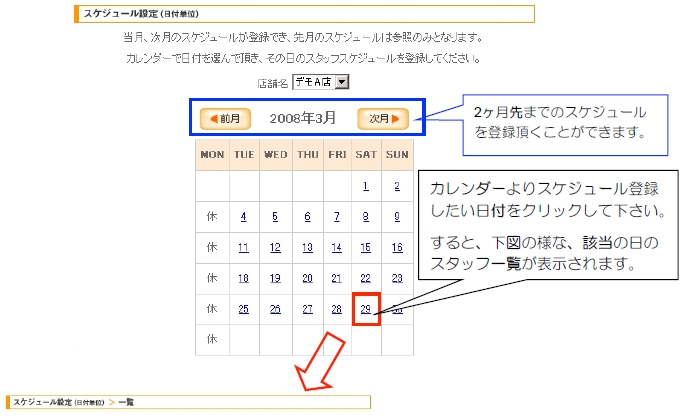Choose date 8 on the calendar

[366, 217]
